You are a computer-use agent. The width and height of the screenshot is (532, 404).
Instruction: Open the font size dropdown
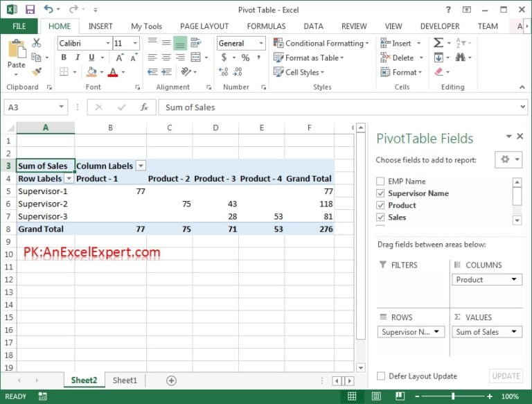(x=135, y=43)
